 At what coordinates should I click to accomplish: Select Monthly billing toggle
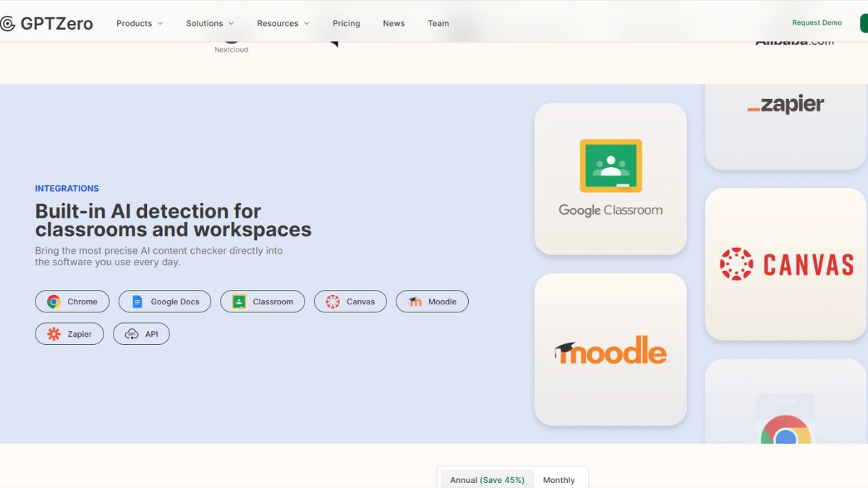[559, 479]
